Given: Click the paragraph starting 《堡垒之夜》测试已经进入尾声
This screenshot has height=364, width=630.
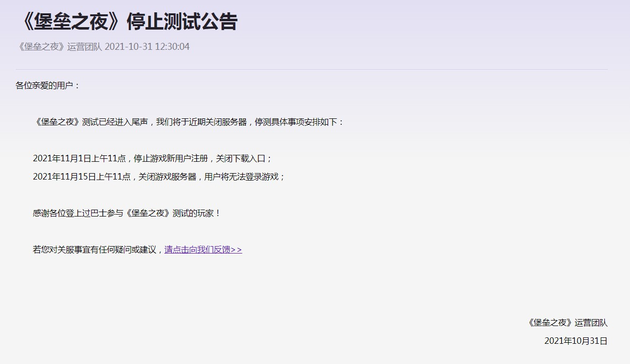Looking at the screenshot, I should pyautogui.click(x=188, y=122).
